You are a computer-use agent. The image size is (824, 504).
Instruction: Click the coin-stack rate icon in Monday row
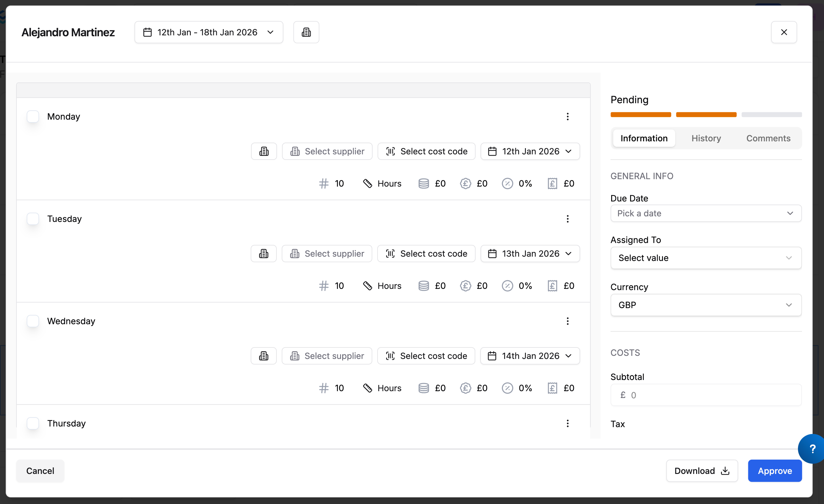[x=424, y=183]
